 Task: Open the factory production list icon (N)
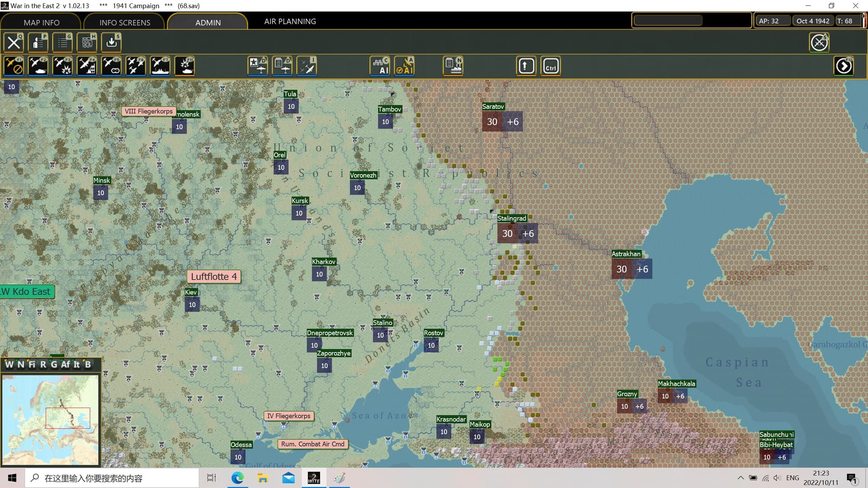(453, 66)
